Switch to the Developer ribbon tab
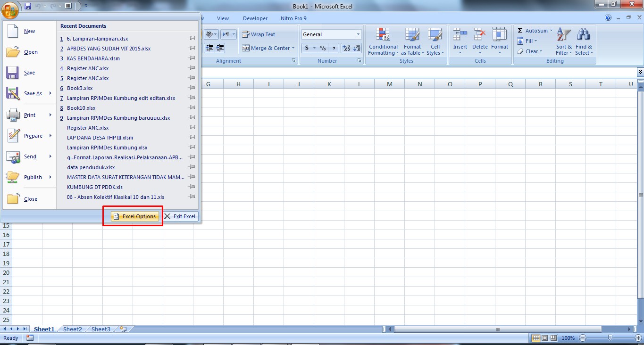The width and height of the screenshot is (644, 345). click(255, 18)
